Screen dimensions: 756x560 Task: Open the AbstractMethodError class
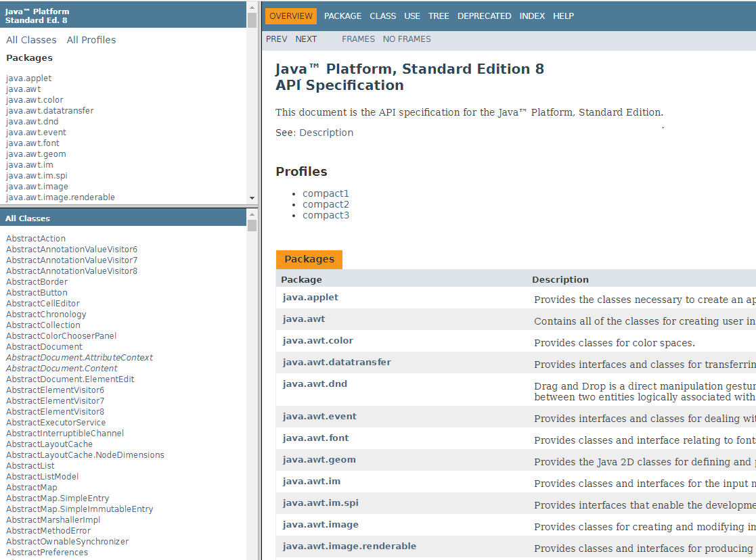coord(48,531)
